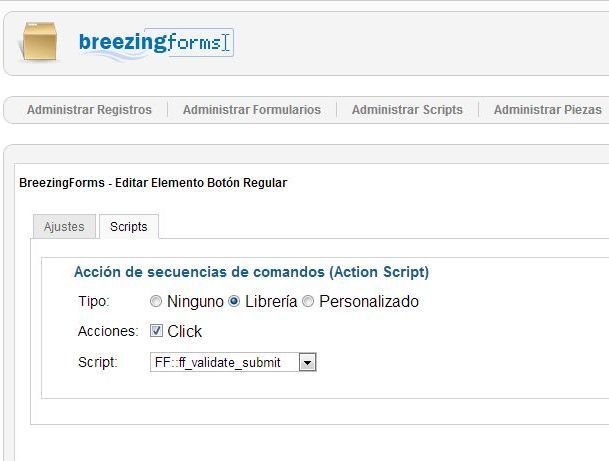Click the breezingforms logo text
This screenshot has height=461, width=609.
click(150, 43)
